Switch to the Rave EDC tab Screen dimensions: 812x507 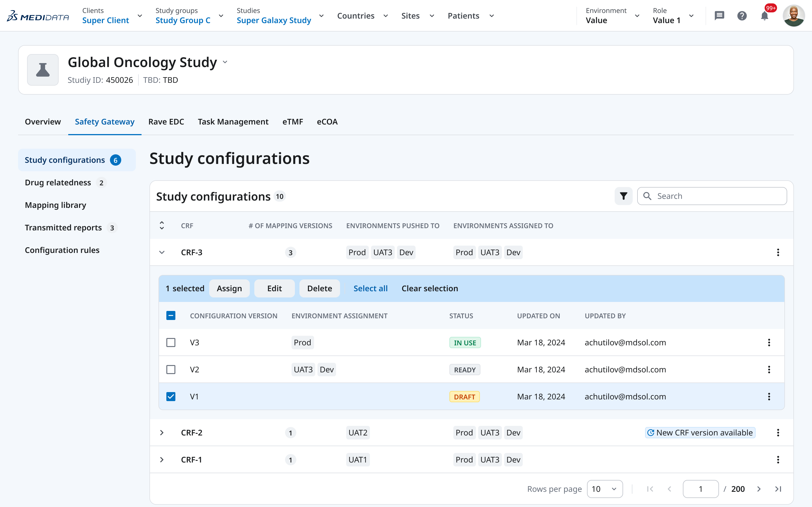pyautogui.click(x=166, y=122)
